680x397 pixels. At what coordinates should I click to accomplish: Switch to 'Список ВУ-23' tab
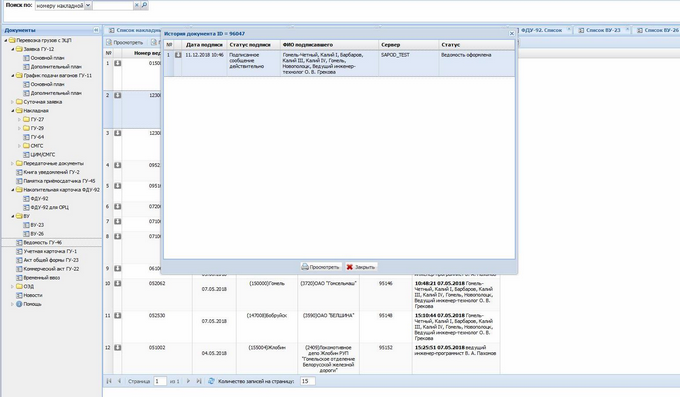point(603,30)
